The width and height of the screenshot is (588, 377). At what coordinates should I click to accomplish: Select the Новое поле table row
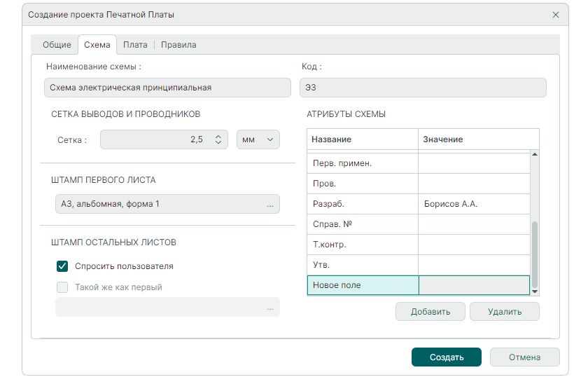(x=363, y=285)
